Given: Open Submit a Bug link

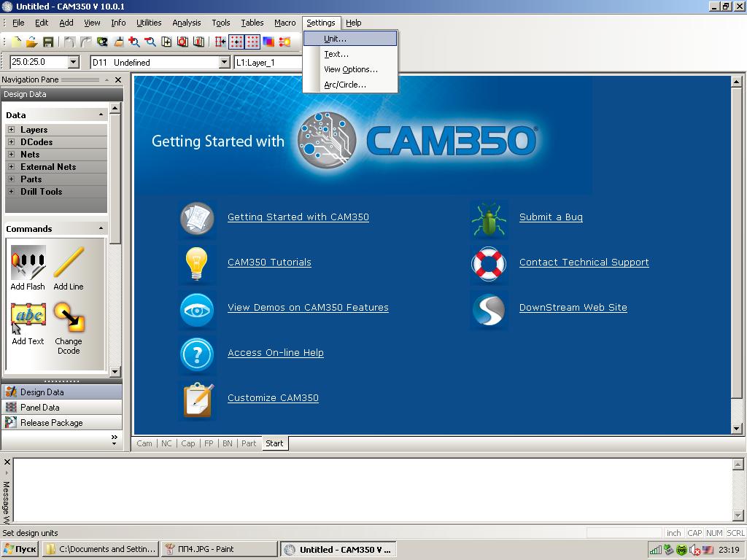Looking at the screenshot, I should coord(551,217).
